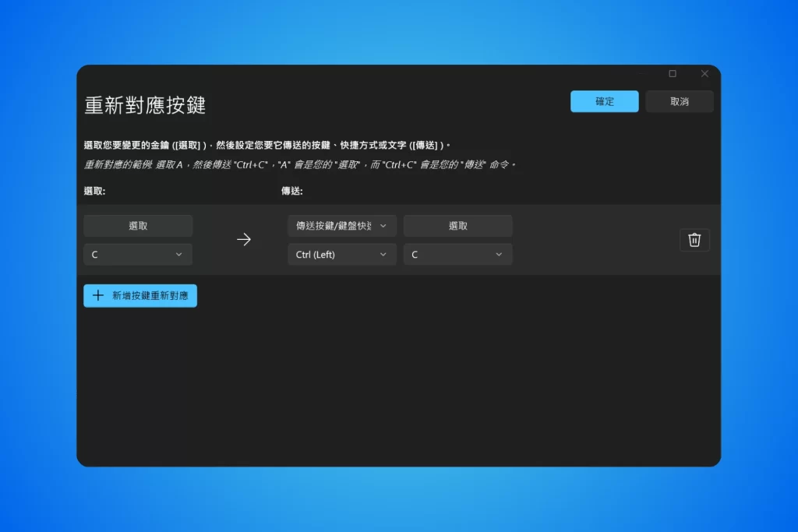This screenshot has width=798, height=532.
Task: Delete the C key remapping with trash icon
Action: click(x=694, y=240)
